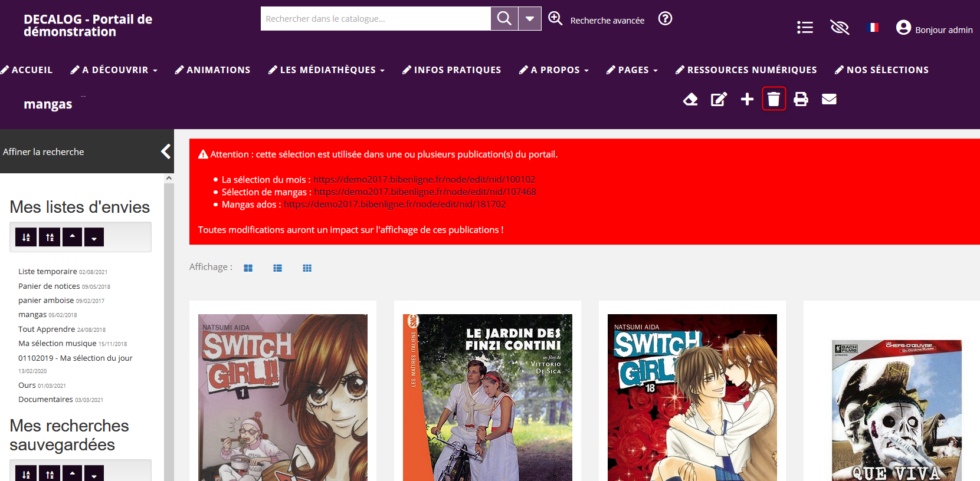The image size is (980, 481).
Task: Open Sélection de mangas edit link
Action: [x=425, y=192]
